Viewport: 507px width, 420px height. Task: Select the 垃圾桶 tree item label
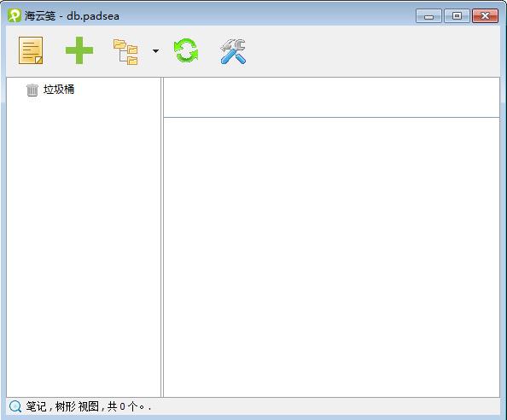click(x=59, y=90)
